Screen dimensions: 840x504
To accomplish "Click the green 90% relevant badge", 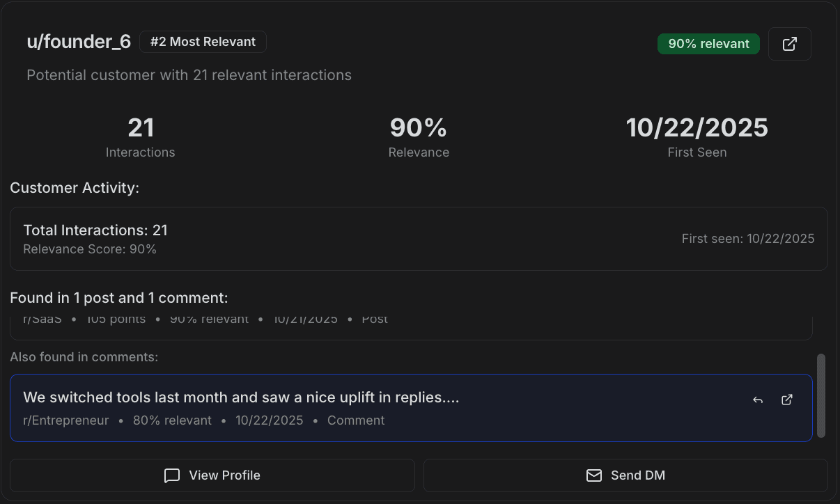I will 708,44.
